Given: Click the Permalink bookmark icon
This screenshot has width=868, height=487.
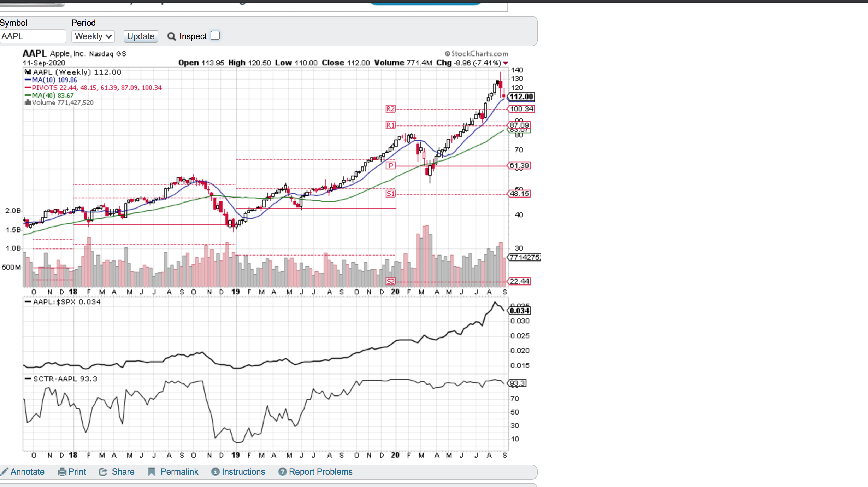Looking at the screenshot, I should click(x=151, y=471).
